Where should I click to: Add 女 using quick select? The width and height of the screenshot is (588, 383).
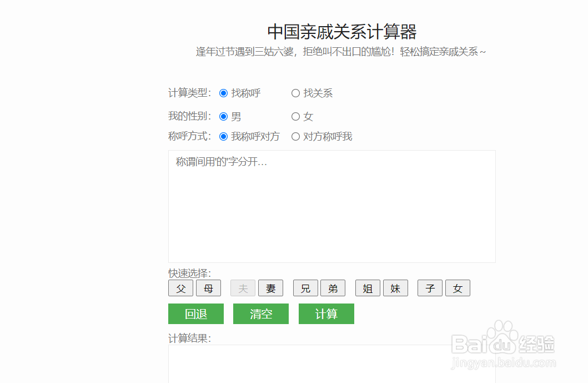click(x=458, y=288)
